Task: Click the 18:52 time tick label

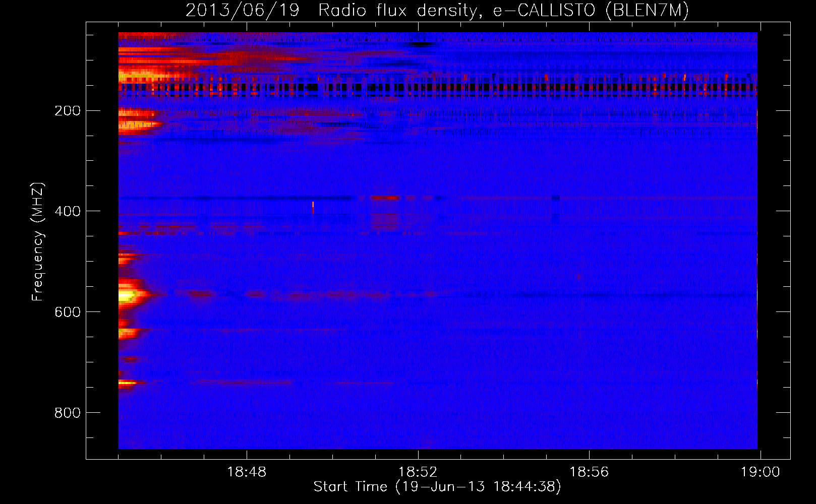Action: [418, 472]
